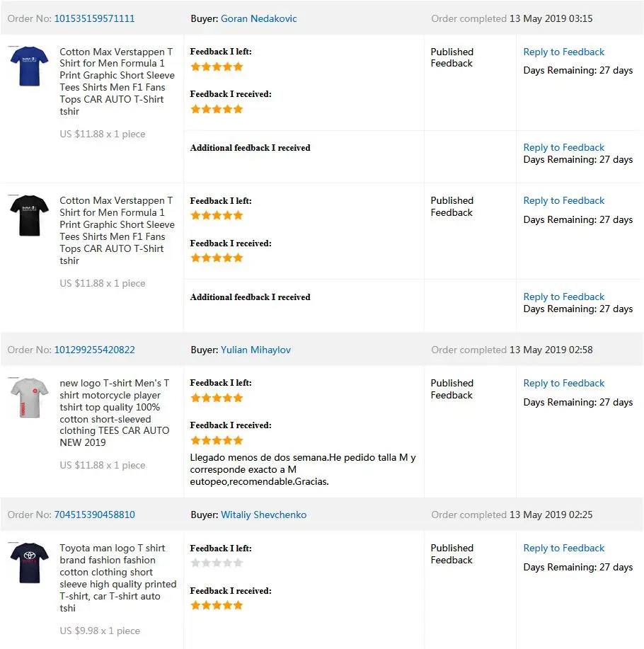Reply to additional feedback for blue shirt

(563, 147)
